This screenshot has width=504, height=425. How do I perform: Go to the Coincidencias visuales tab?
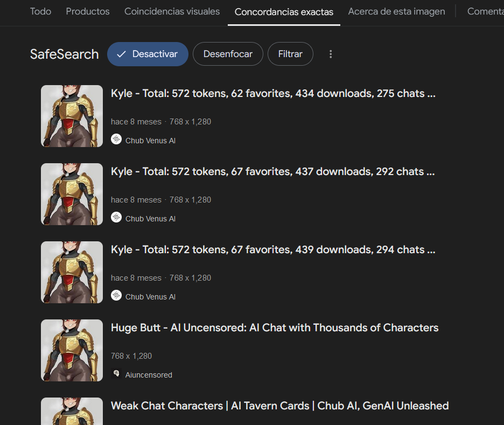[x=172, y=11]
